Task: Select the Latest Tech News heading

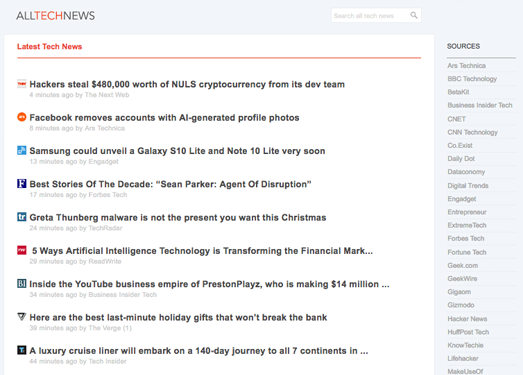Action: [49, 47]
